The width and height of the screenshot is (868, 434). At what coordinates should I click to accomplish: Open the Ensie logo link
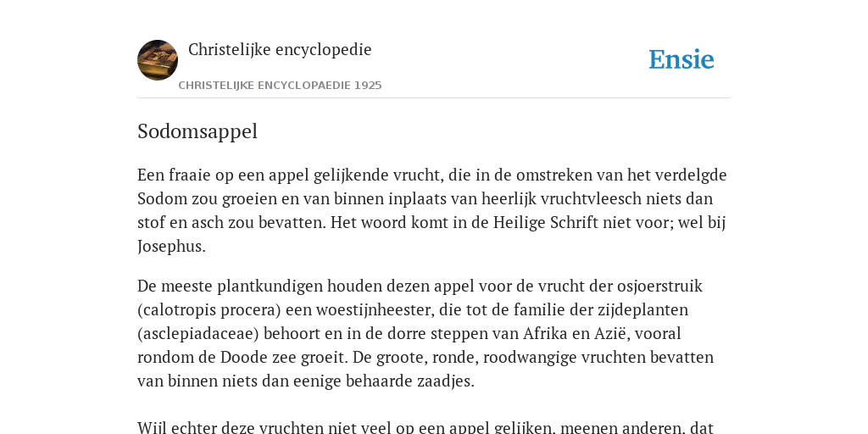(x=682, y=60)
